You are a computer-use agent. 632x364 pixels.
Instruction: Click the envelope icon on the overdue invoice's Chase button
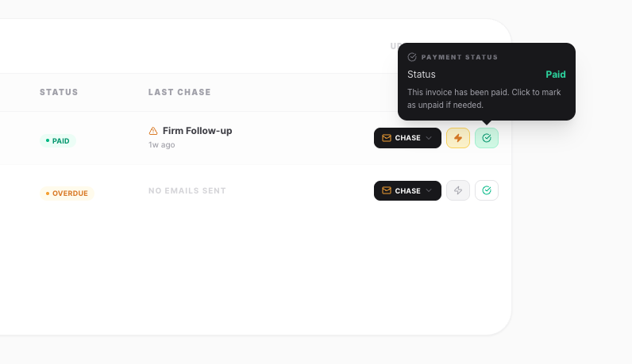(x=387, y=191)
